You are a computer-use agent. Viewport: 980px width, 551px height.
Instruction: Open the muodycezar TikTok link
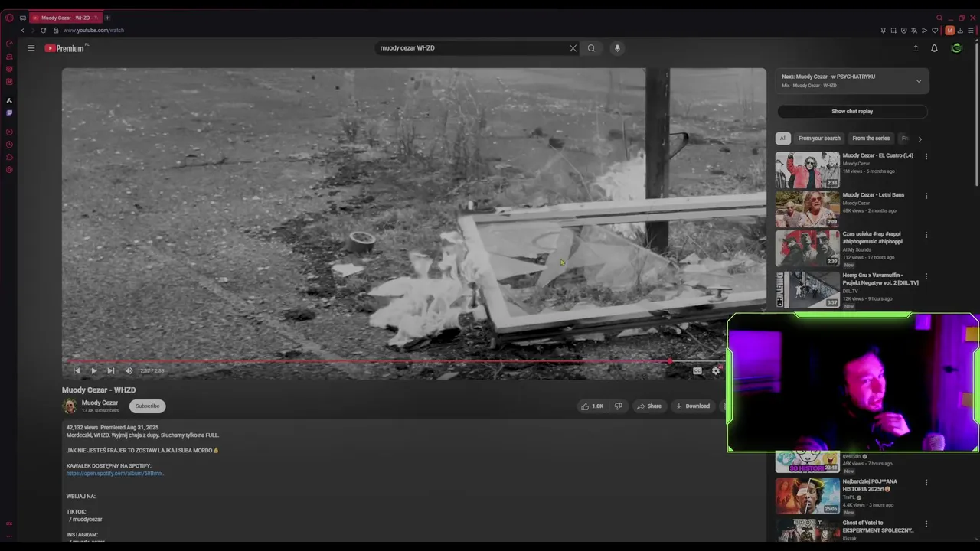pyautogui.click(x=87, y=520)
